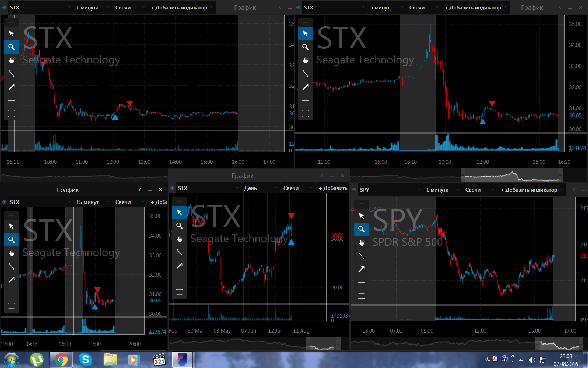Viewport: 588px width, 368px height.
Task: Click the 'График' title of the bottom-left panel
Action: 68,190
